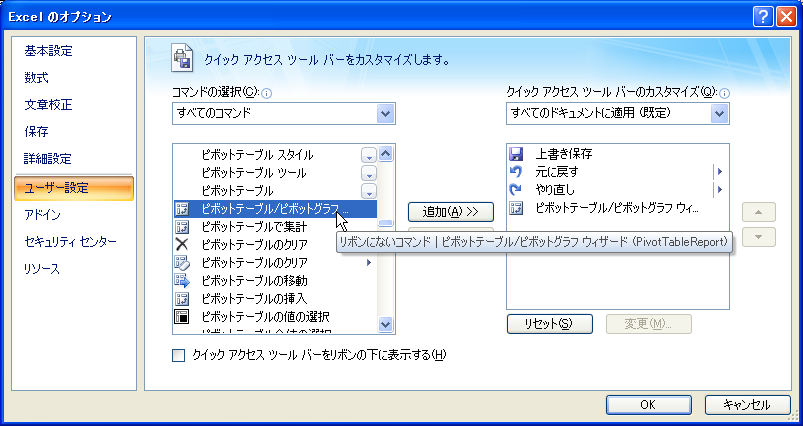
Task: Select the 数式 category
Action: click(x=36, y=78)
